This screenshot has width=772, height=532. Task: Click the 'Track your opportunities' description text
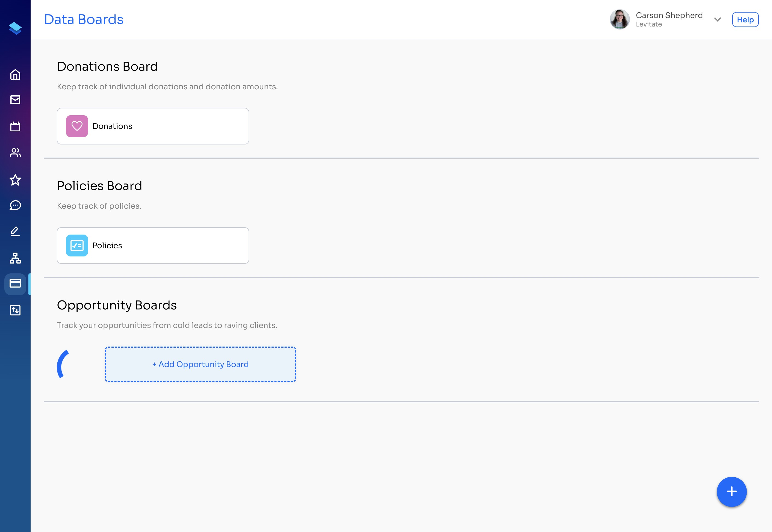(x=167, y=325)
